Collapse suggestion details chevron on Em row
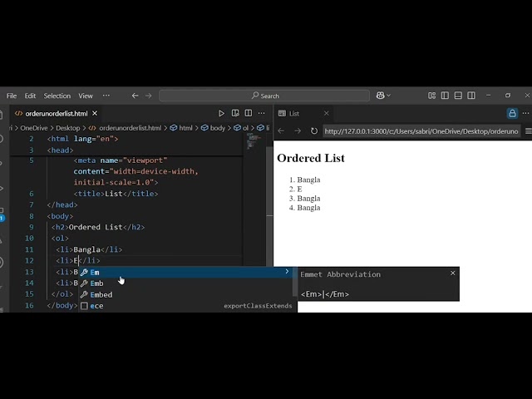 287,272
